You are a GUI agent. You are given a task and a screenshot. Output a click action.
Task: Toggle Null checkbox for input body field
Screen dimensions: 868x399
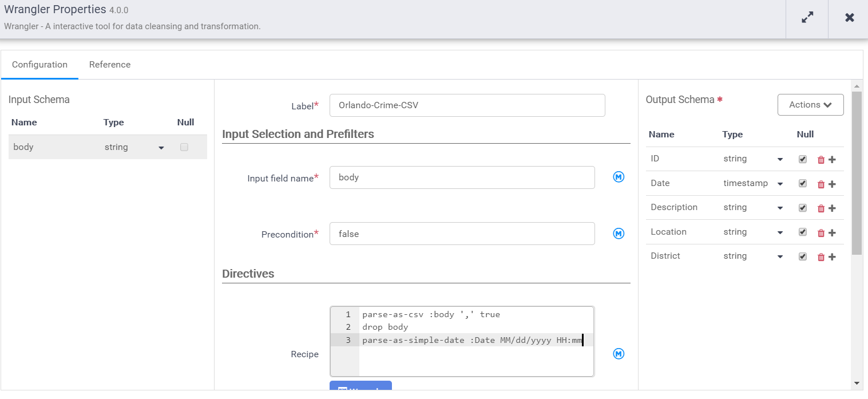[184, 147]
